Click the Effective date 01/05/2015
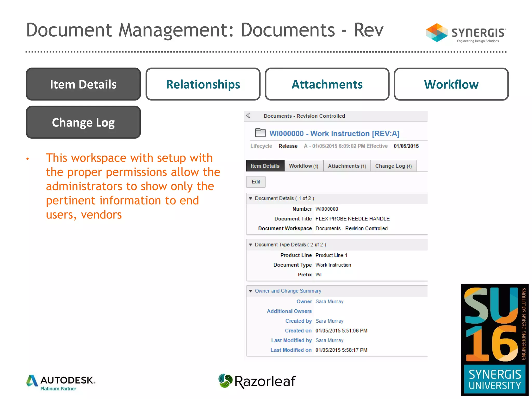Image resolution: width=532 pixels, height=399 pixels. (406, 146)
